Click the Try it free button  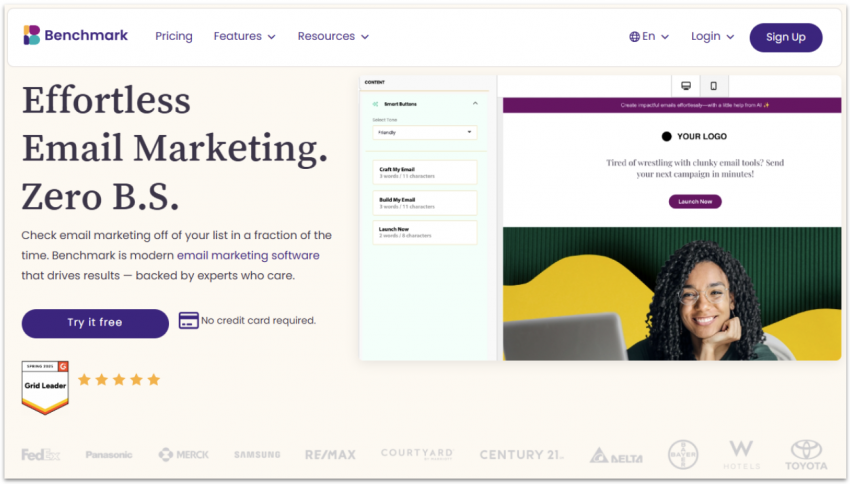[95, 323]
